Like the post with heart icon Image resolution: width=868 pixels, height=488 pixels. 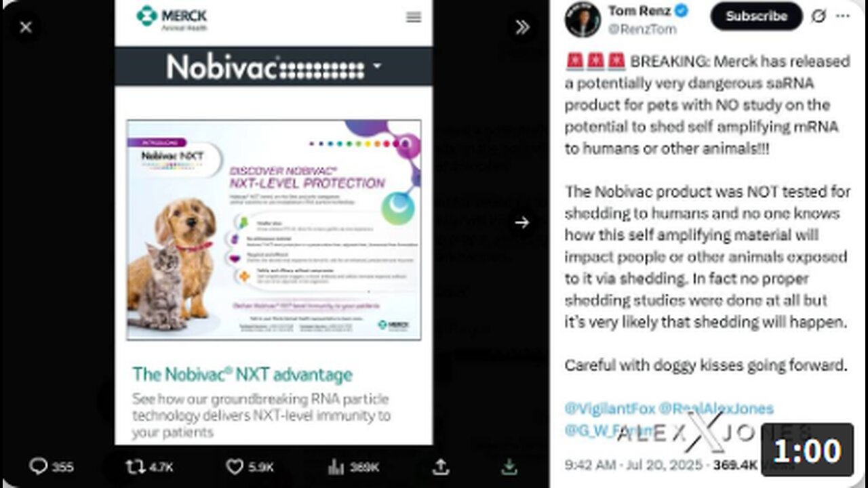tap(235, 466)
